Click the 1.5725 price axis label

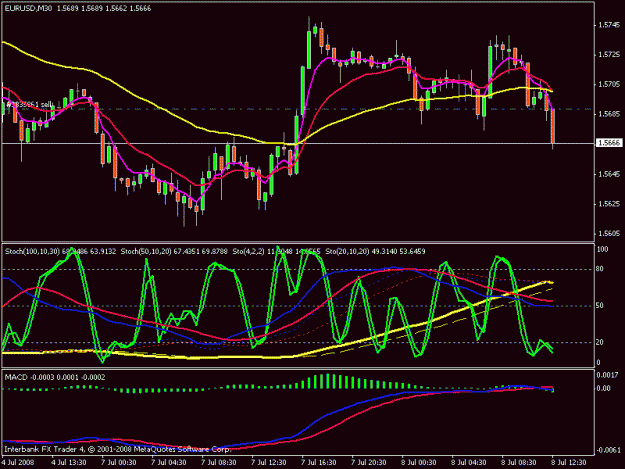[609, 55]
